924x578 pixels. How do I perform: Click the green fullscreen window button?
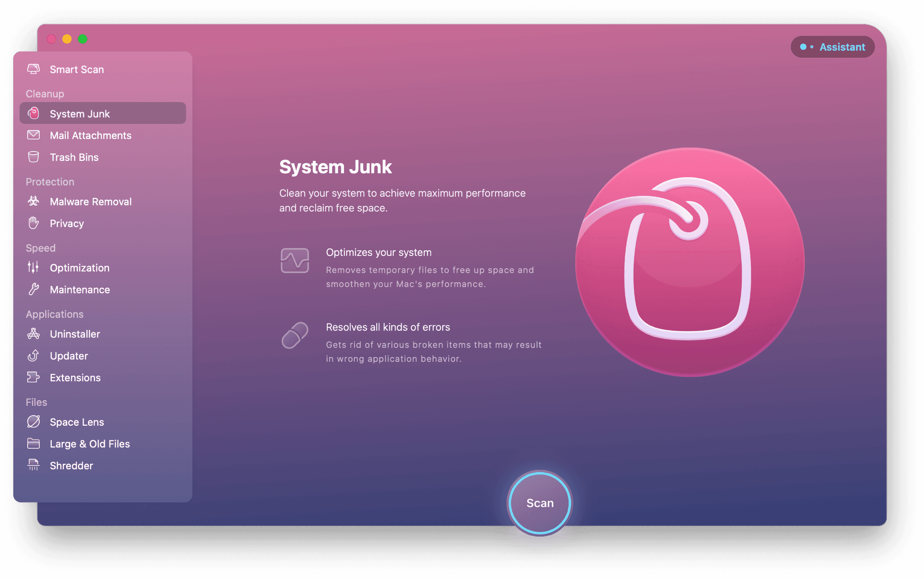(83, 39)
